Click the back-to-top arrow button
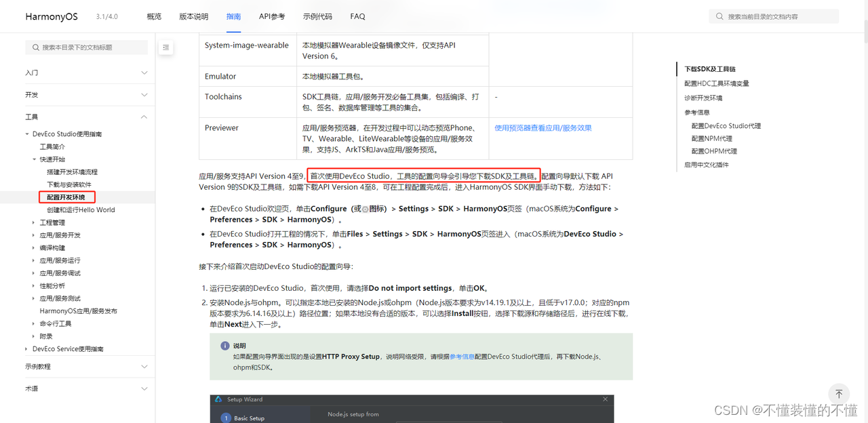 [839, 394]
